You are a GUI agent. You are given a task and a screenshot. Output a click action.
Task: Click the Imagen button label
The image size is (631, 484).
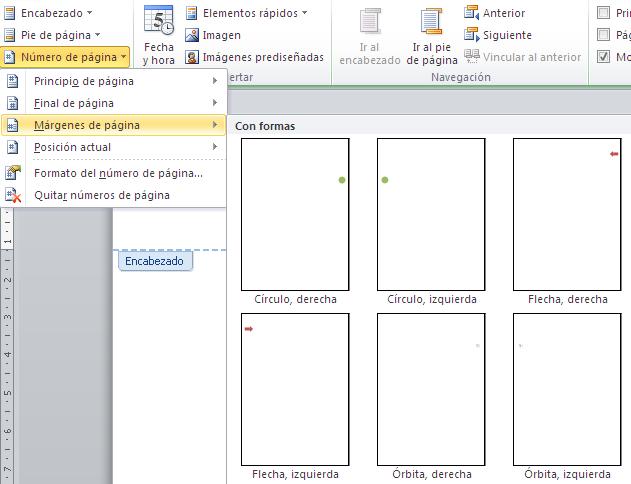click(222, 35)
